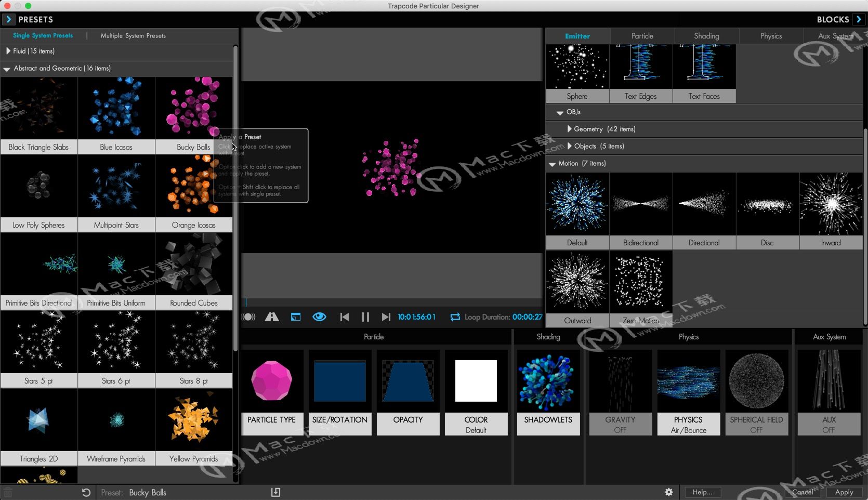The height and width of the screenshot is (500, 868).
Task: Click the Help... button
Action: tap(702, 492)
